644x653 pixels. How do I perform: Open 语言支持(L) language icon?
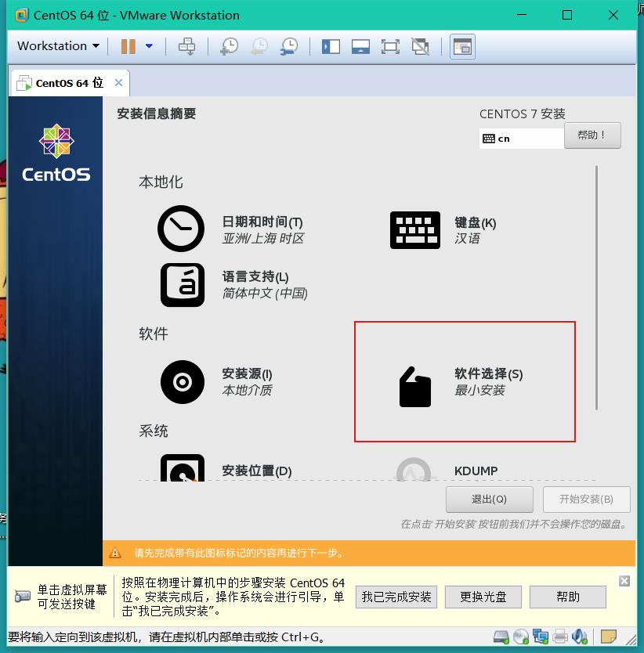click(x=183, y=285)
